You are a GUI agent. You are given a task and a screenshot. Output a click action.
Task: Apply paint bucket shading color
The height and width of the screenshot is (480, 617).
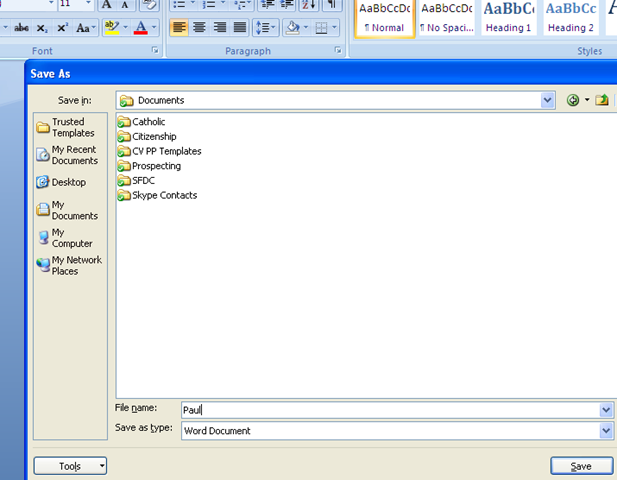click(292, 28)
